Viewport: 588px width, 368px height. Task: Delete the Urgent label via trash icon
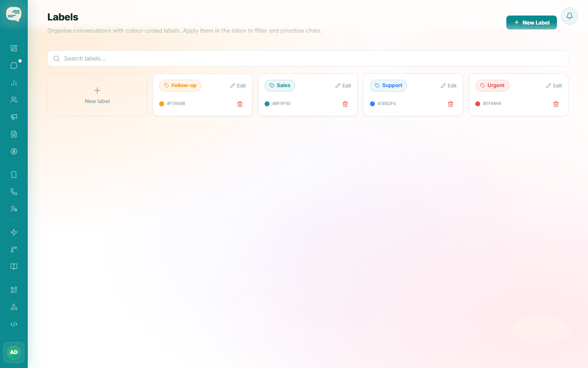pyautogui.click(x=556, y=104)
